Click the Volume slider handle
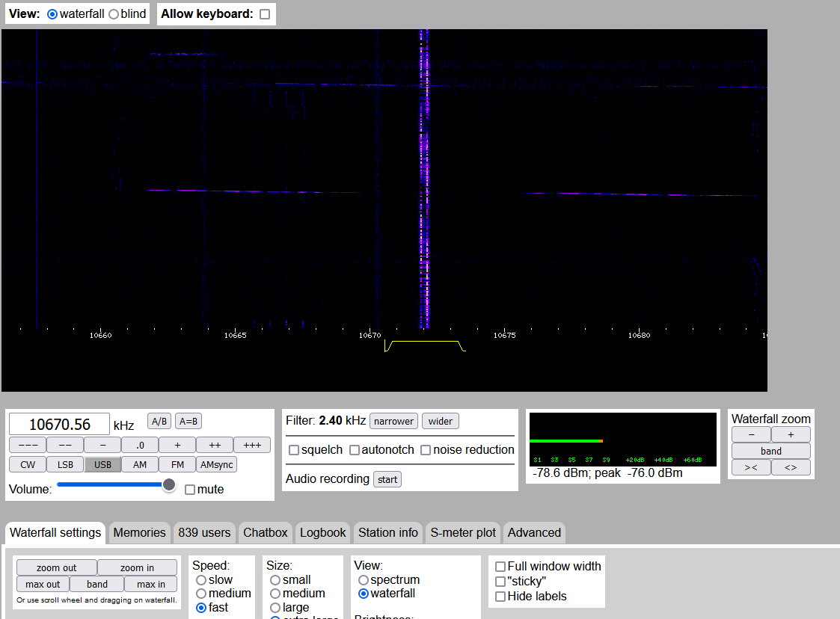 [169, 484]
